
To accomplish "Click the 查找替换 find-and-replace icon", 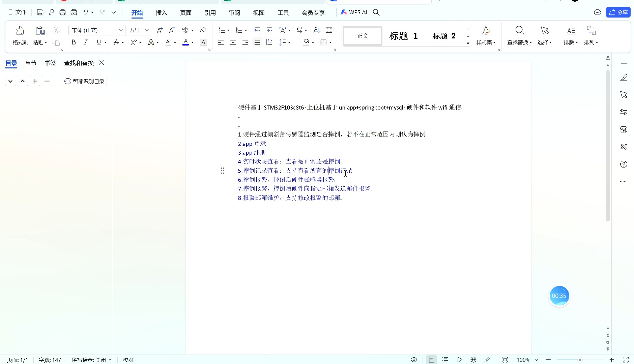I will (x=519, y=30).
